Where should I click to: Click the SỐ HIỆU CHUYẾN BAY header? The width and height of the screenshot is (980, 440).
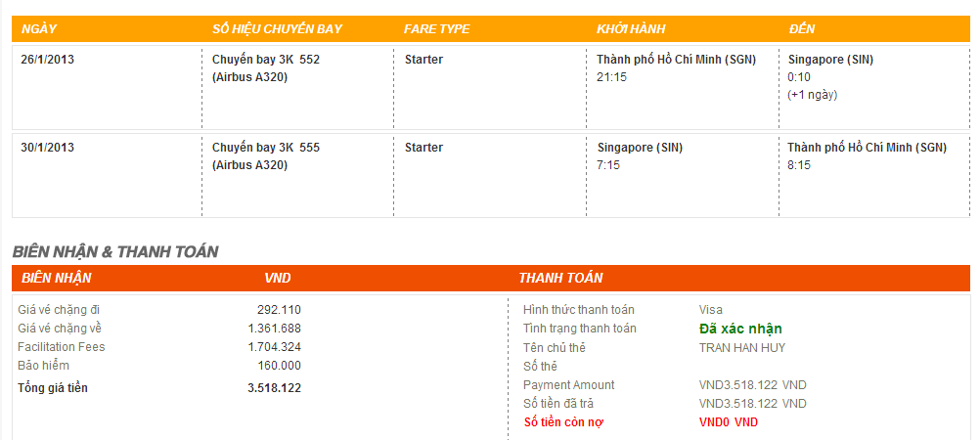click(277, 28)
